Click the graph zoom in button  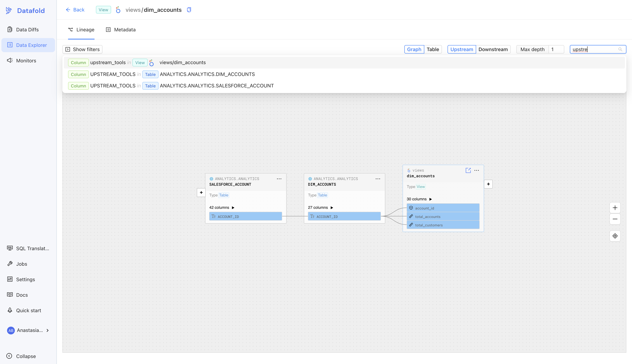(x=615, y=208)
